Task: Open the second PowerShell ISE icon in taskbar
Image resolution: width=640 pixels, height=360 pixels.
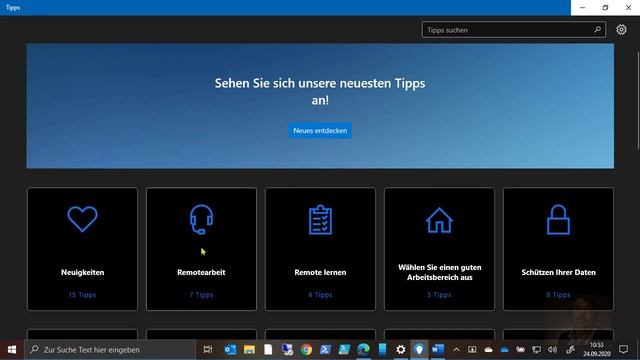Action: (x=344, y=350)
